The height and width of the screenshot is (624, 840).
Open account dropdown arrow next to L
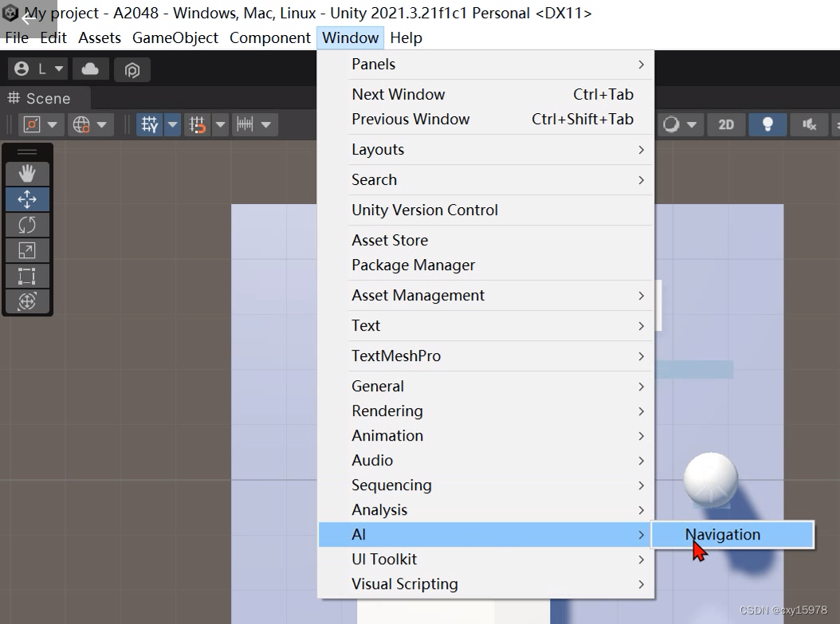[59, 69]
